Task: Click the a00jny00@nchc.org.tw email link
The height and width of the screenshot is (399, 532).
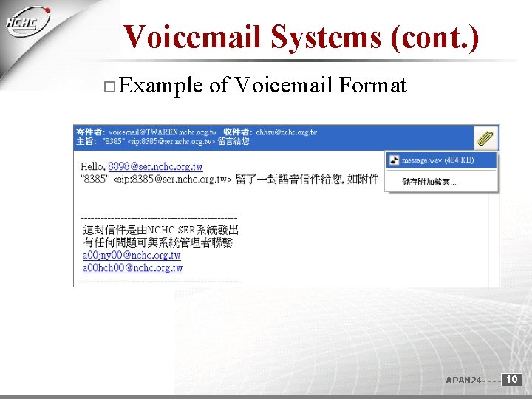Action: [x=132, y=255]
